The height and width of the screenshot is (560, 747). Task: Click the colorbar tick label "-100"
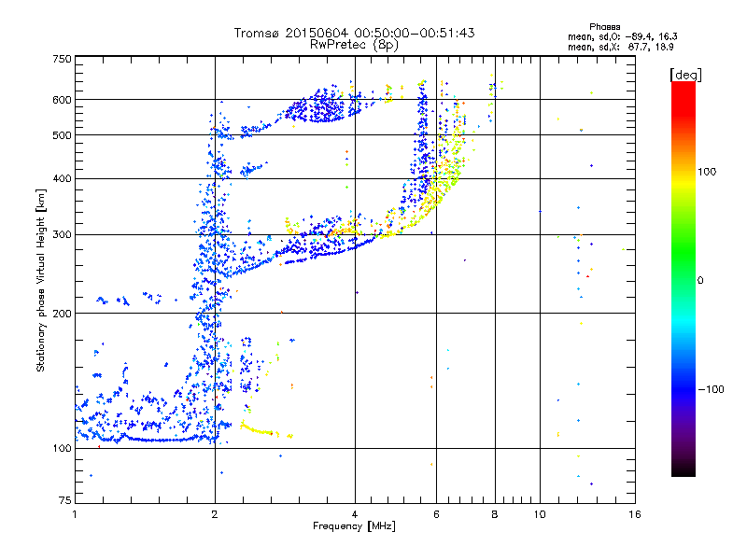tap(712, 389)
